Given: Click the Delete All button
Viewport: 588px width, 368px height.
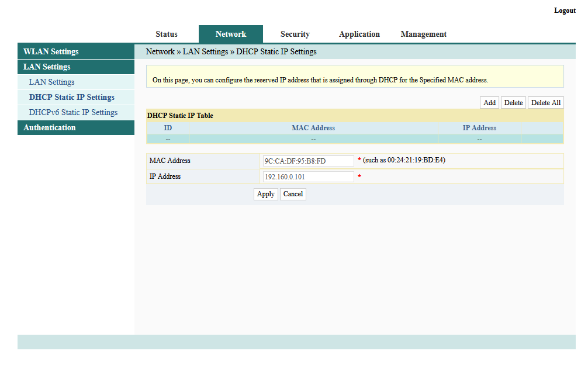Looking at the screenshot, I should (x=545, y=102).
